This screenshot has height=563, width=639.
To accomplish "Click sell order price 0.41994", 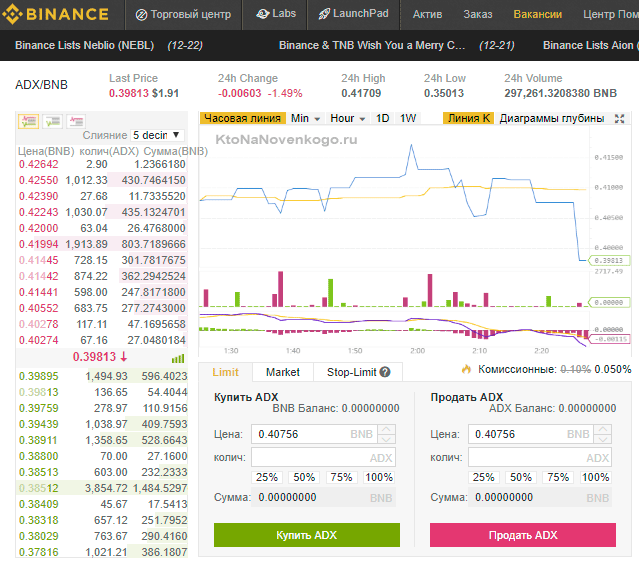I will click(39, 244).
